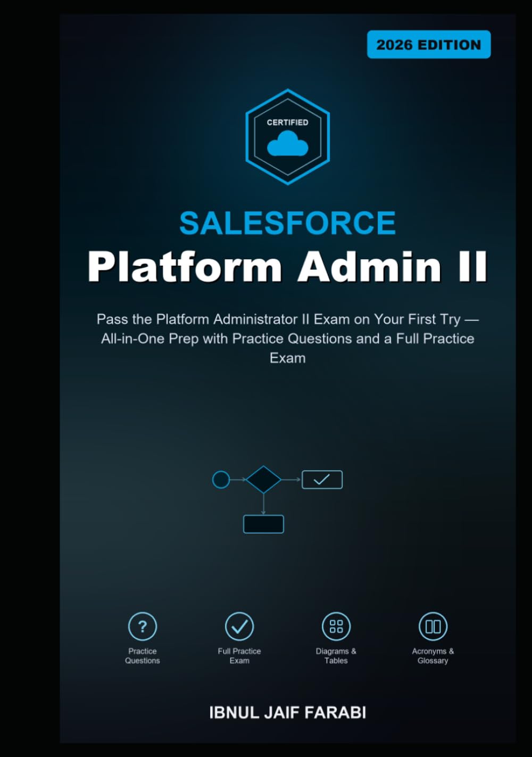Viewport: 532px width, 757px height.
Task: Click the cloud symbol inside the hexagon
Action: point(288,143)
